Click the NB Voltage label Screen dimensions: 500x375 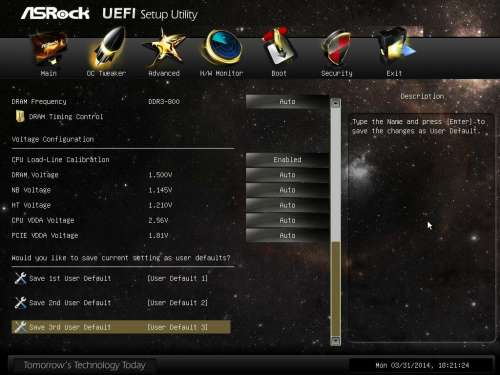(31, 190)
